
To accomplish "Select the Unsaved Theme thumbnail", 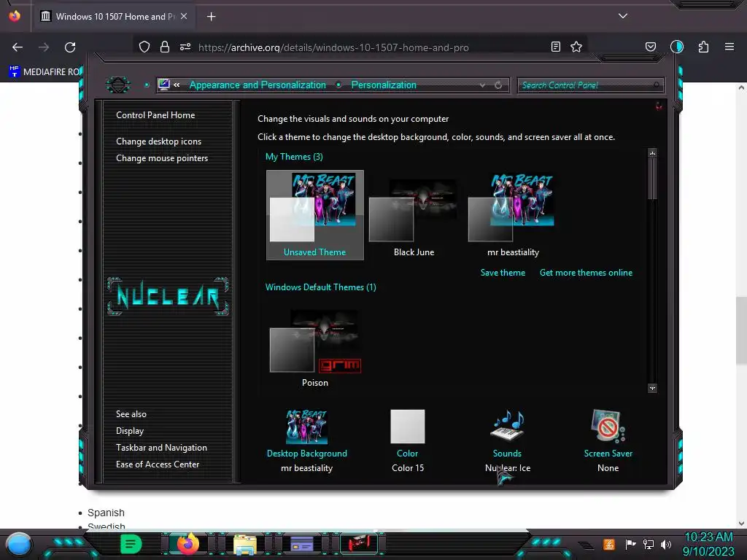I will click(x=315, y=215).
